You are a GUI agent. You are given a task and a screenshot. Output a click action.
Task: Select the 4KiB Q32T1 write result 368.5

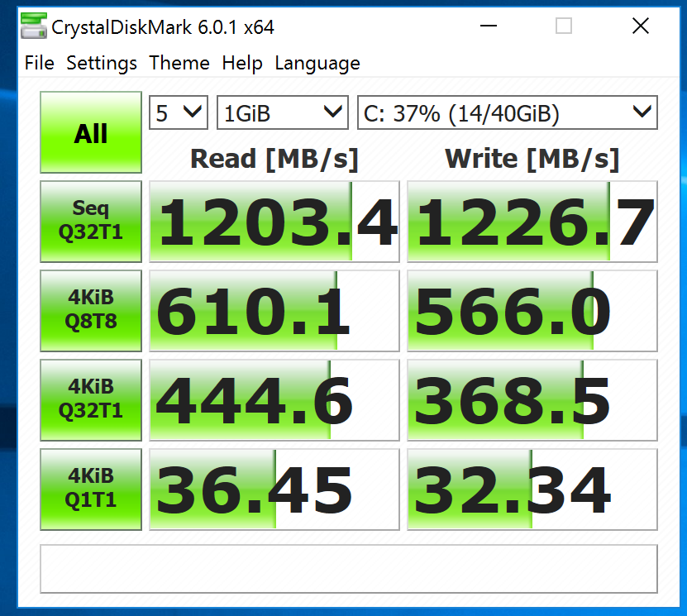[x=532, y=400]
